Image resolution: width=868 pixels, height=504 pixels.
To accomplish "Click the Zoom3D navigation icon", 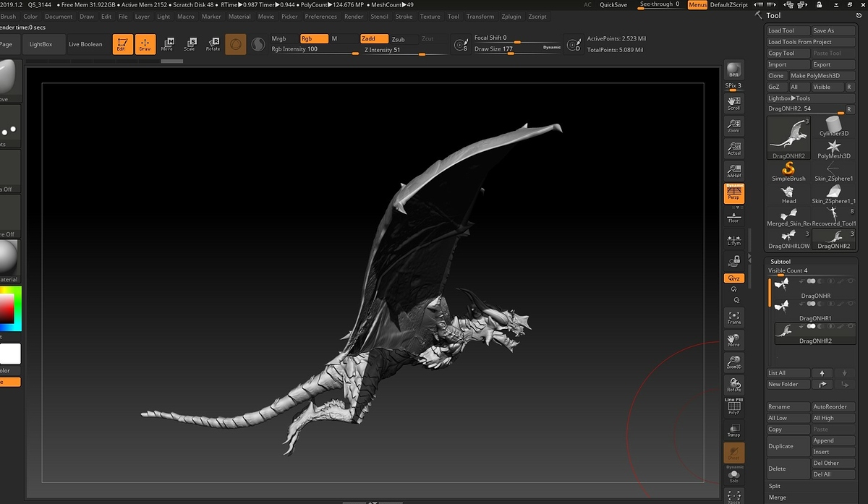I will pos(734,362).
